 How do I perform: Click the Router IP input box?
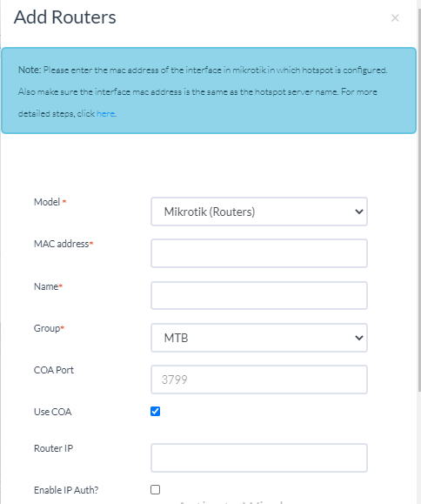click(259, 458)
